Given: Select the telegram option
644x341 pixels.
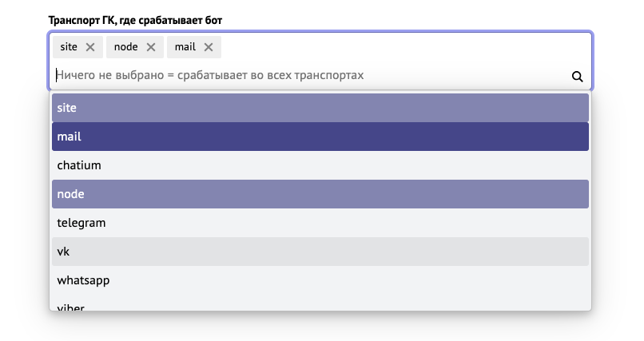Looking at the screenshot, I should (x=320, y=223).
